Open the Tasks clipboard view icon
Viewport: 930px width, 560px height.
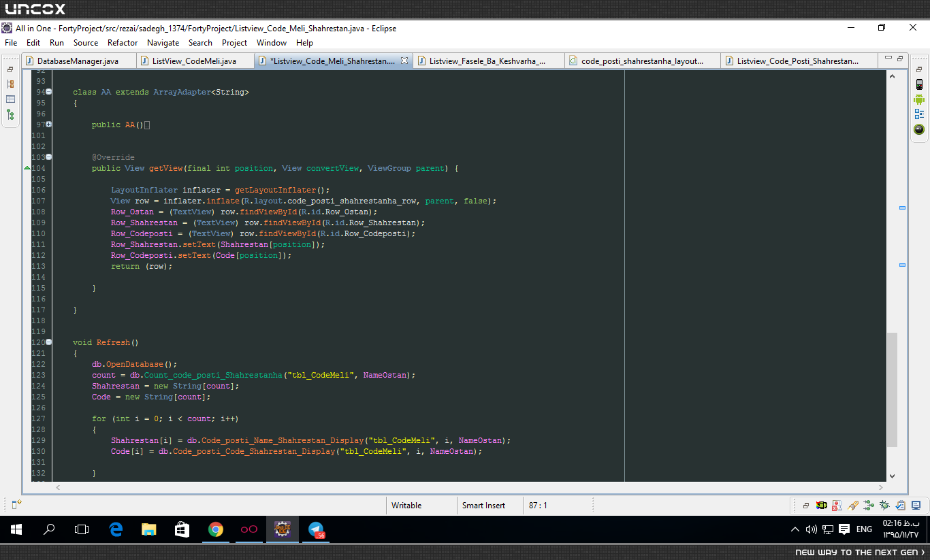[900, 506]
